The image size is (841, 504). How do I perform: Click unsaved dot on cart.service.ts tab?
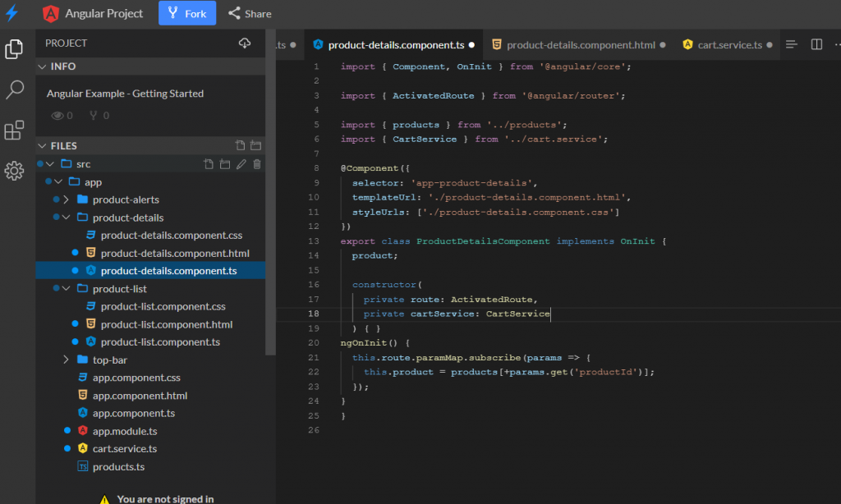(x=770, y=45)
